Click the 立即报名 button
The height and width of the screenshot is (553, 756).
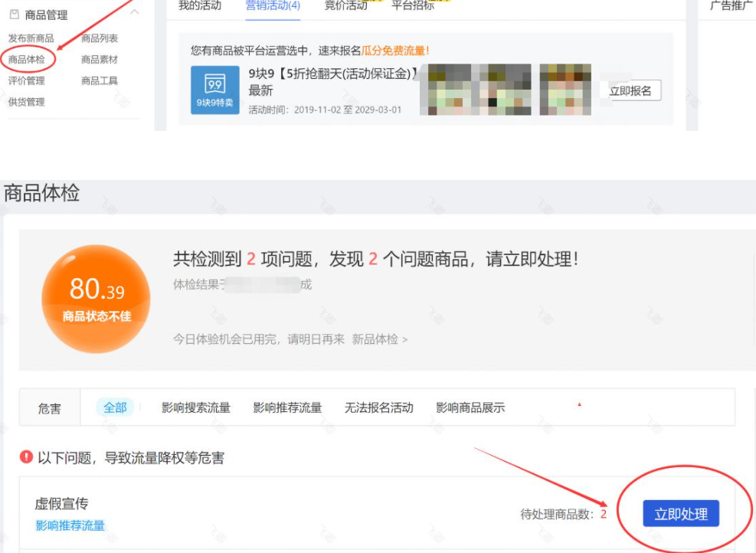coord(630,90)
